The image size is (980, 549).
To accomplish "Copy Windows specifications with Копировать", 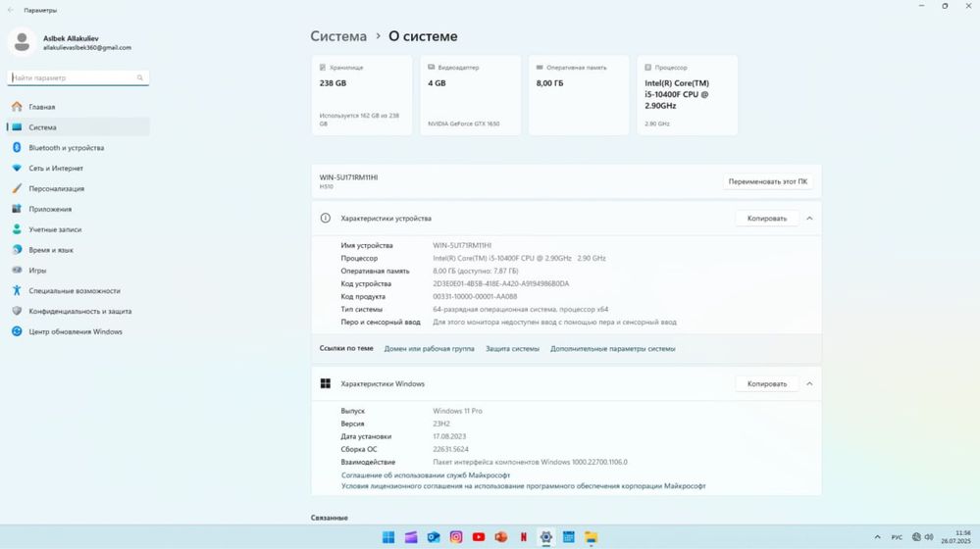I will pyautogui.click(x=767, y=384).
